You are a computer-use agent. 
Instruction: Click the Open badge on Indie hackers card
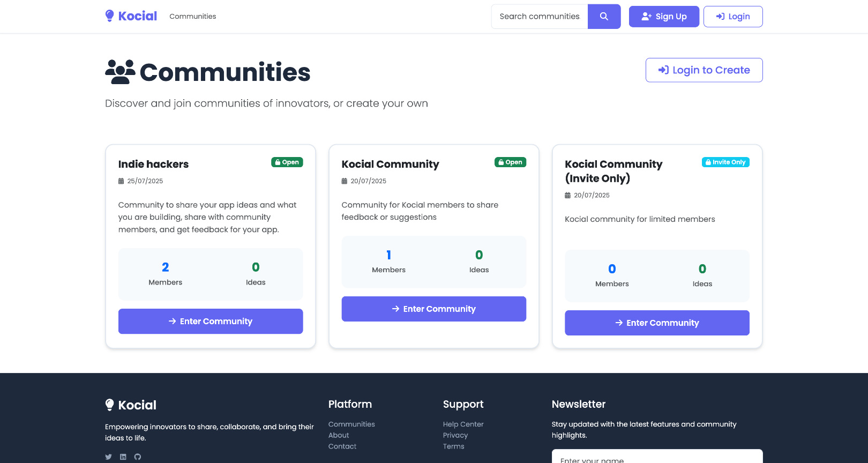coord(287,162)
